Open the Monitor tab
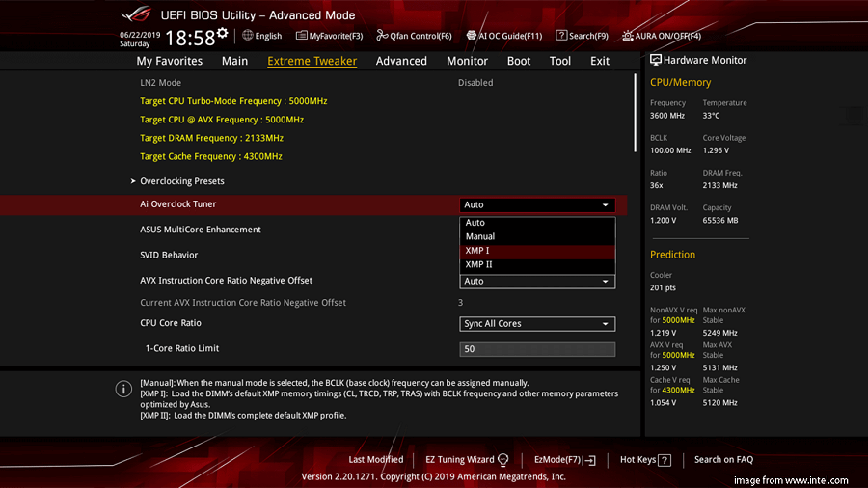Screen dimensions: 868x488 467,61
